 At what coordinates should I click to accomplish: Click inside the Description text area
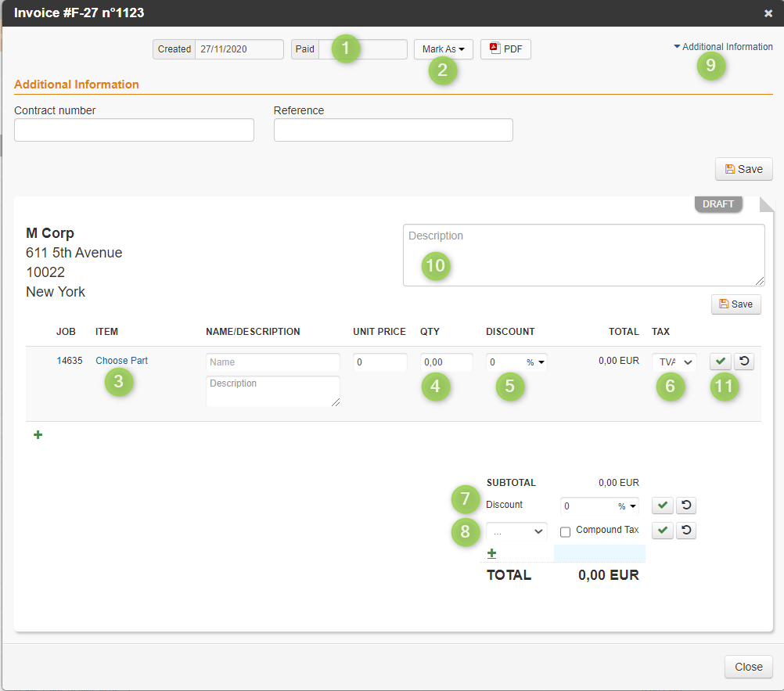tap(582, 254)
